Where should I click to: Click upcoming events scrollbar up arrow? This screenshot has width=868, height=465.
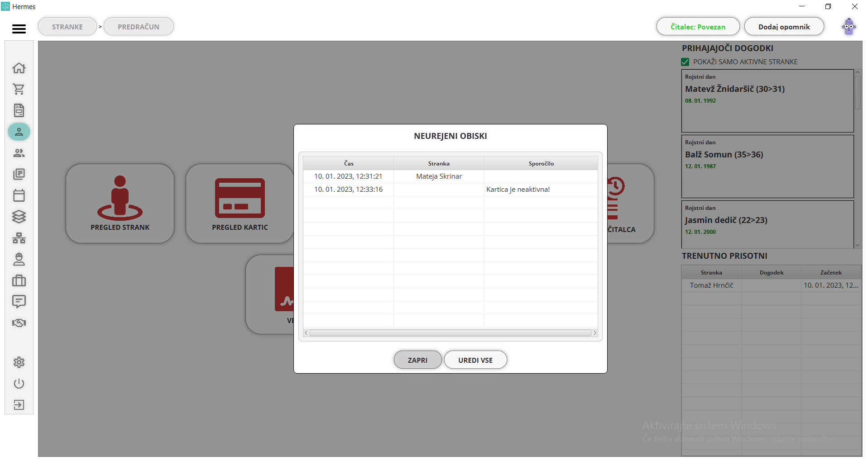(x=858, y=72)
